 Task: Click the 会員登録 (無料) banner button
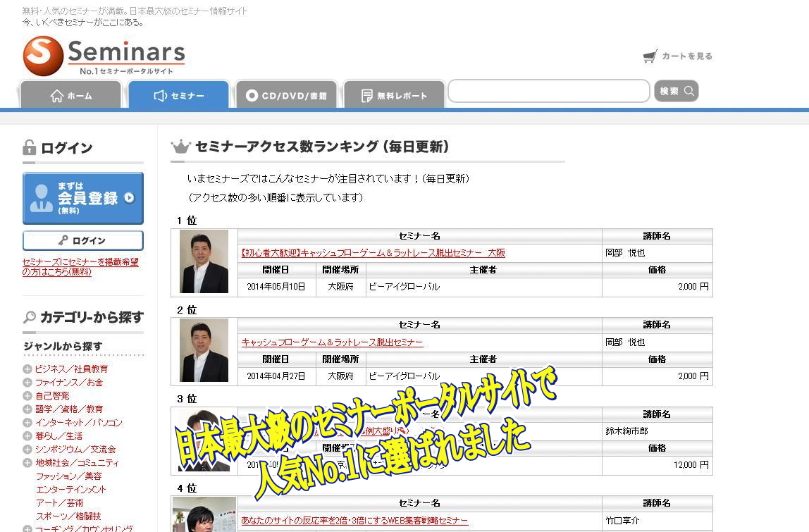point(83,198)
